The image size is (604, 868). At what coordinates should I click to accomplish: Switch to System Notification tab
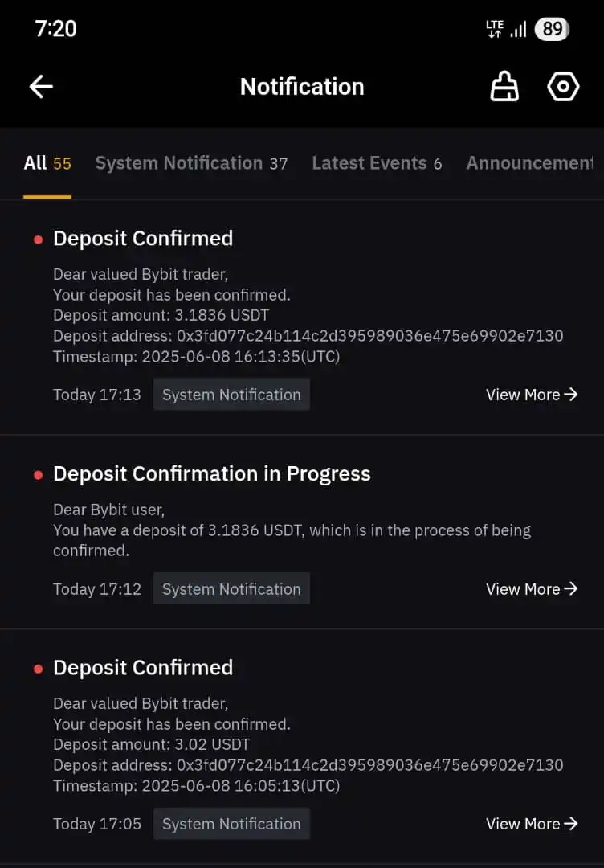pyautogui.click(x=191, y=163)
